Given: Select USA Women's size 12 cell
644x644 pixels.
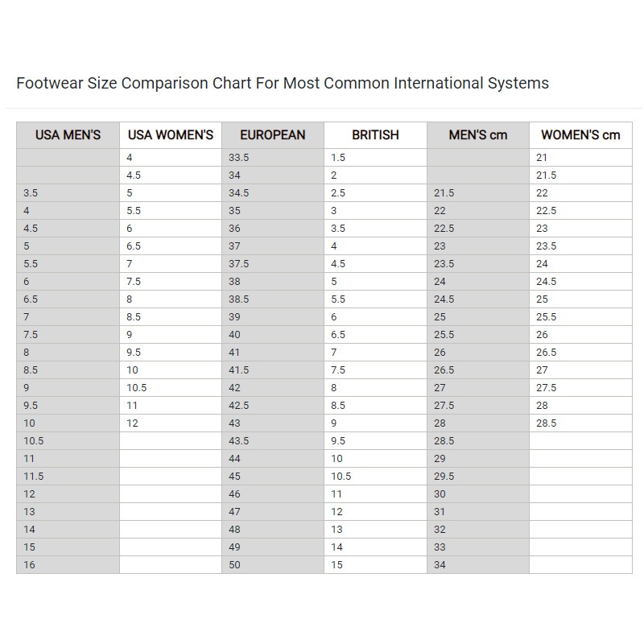Looking at the screenshot, I should click(171, 423).
